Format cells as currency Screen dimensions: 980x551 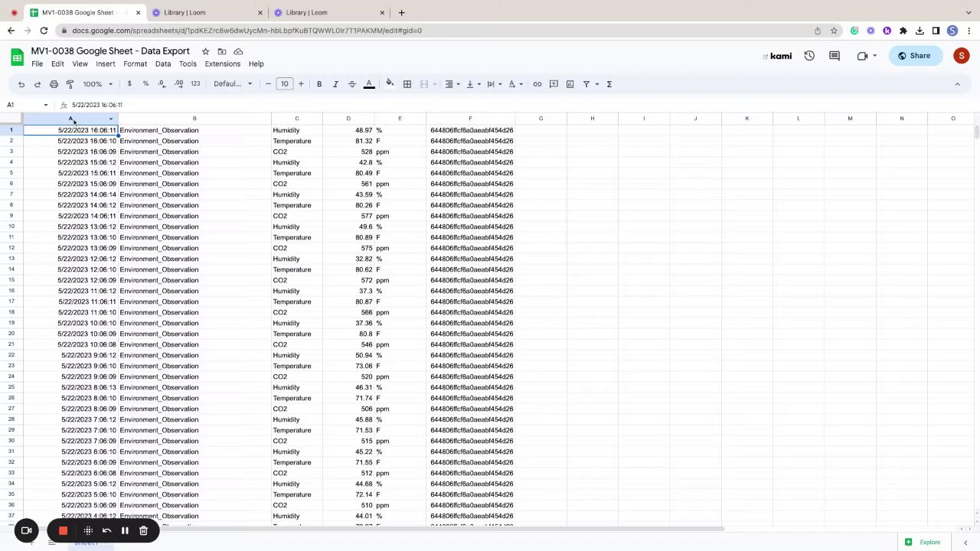129,84
